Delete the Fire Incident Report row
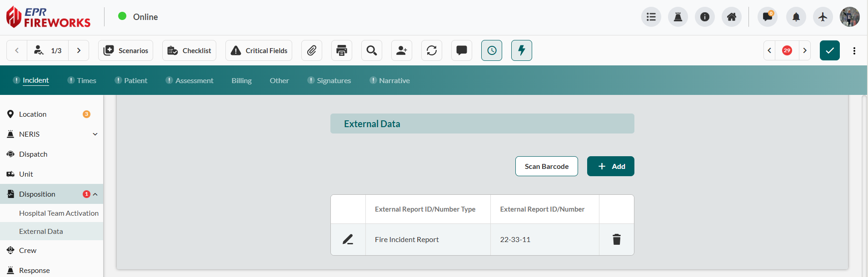Viewport: 868px width, 277px height. (616, 239)
